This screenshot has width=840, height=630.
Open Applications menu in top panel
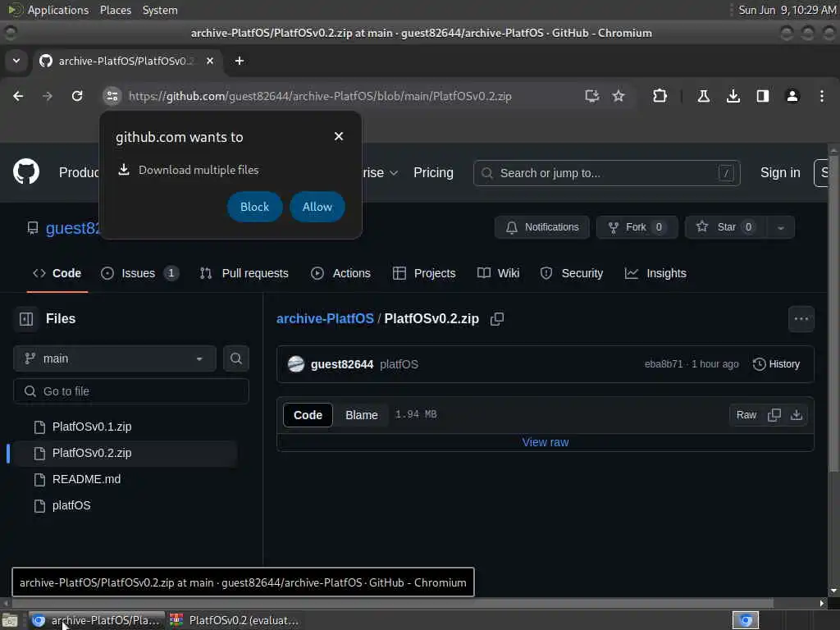click(57, 10)
